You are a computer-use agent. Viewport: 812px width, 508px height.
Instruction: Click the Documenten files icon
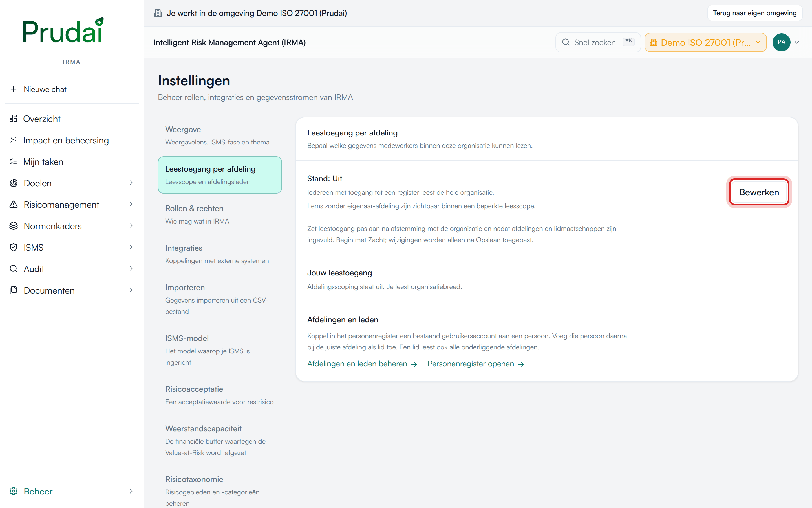coord(14,290)
